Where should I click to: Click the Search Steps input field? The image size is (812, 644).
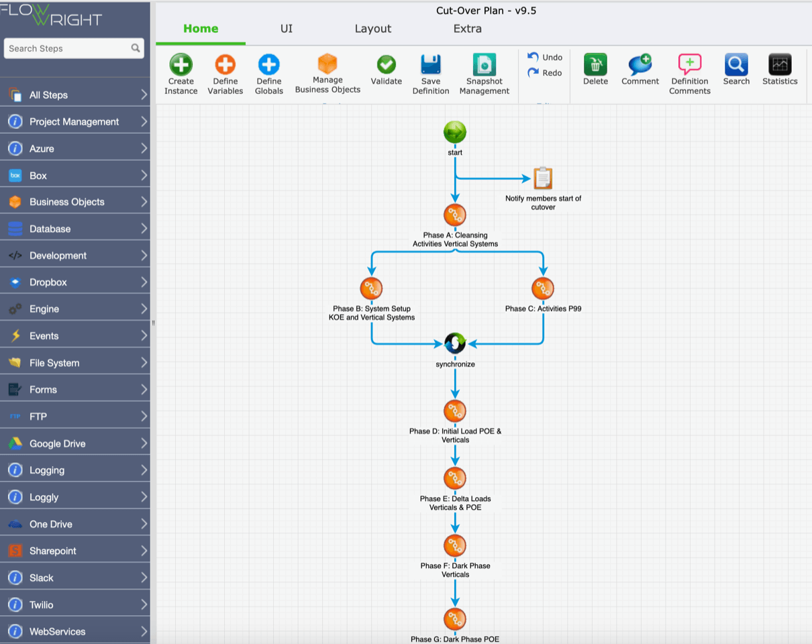[67, 48]
